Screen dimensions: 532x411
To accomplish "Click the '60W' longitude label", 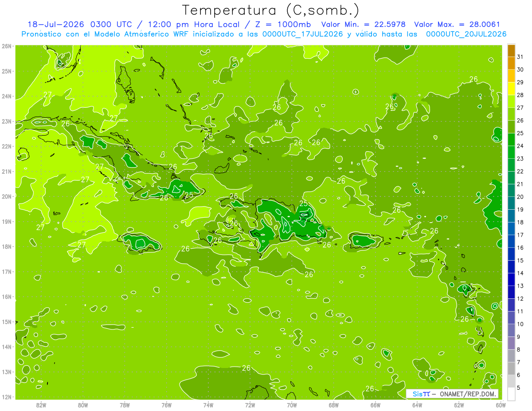I will pyautogui.click(x=501, y=405).
